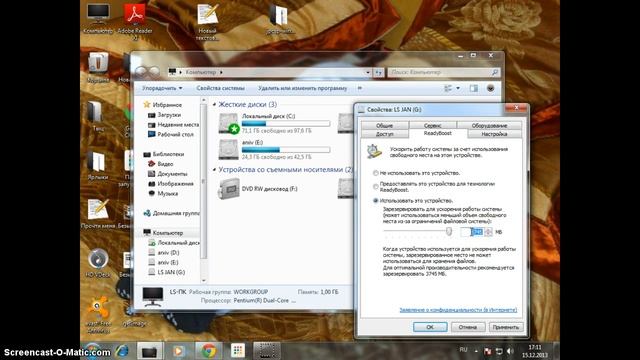Viewport: 640px width, 360px height.
Task: Change view using the view mode icon
Action: [x=448, y=88]
